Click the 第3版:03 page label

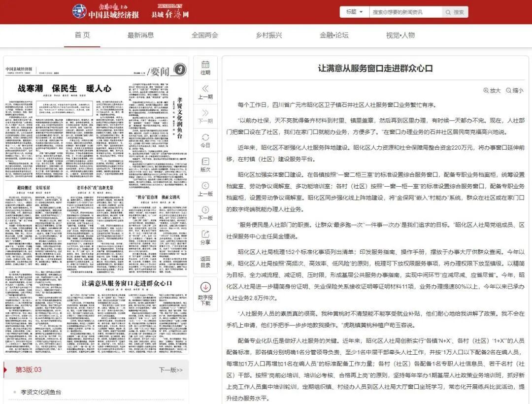click(x=29, y=370)
